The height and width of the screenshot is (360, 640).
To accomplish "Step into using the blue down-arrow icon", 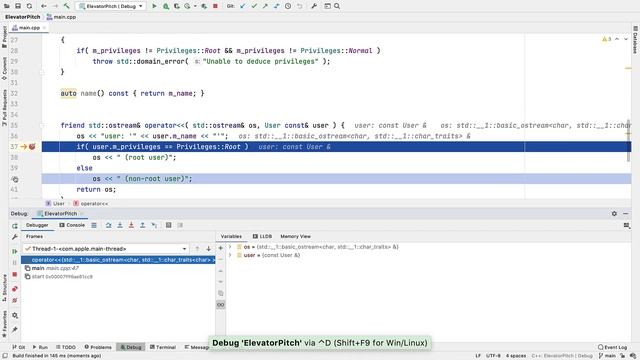I will pyautogui.click(x=120, y=225).
